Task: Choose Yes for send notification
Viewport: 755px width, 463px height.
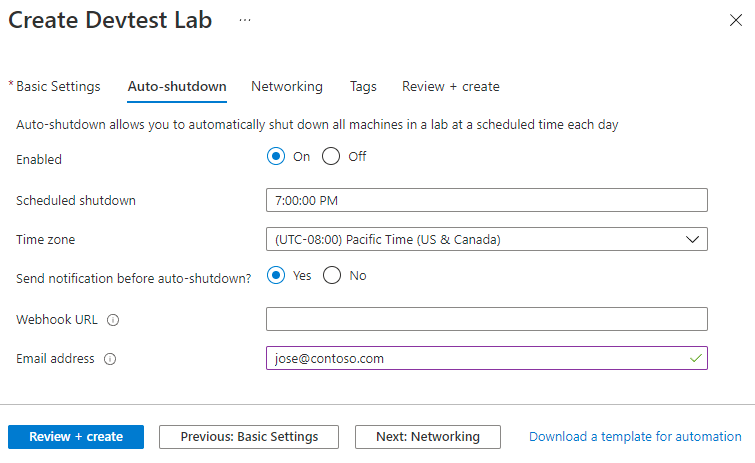Action: tap(276, 276)
